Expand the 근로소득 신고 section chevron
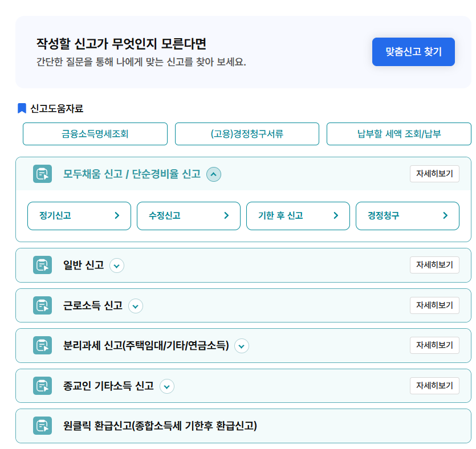The image size is (476, 449). tap(136, 306)
